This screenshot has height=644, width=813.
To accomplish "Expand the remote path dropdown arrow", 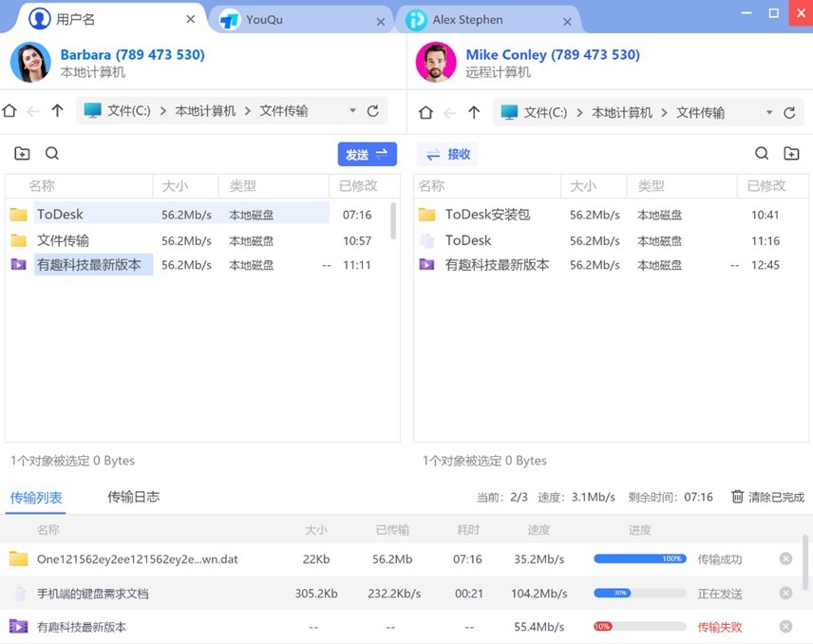I will tap(768, 112).
